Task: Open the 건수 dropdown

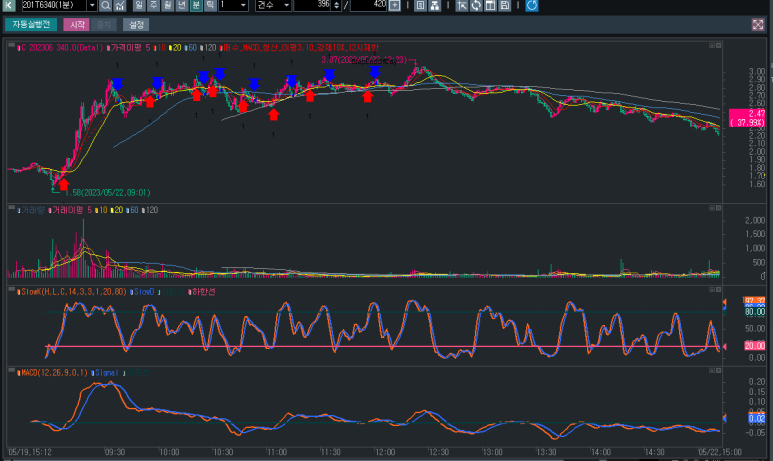Action: tap(286, 6)
